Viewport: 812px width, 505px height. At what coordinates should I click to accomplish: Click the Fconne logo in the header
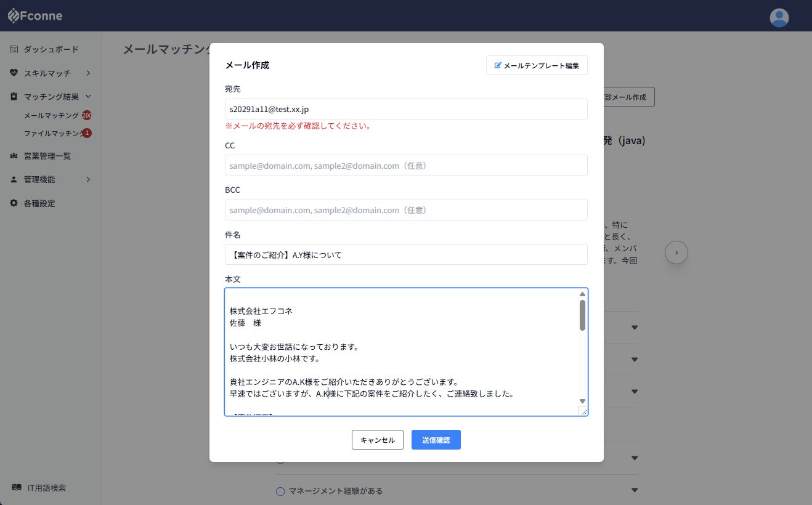(35, 16)
